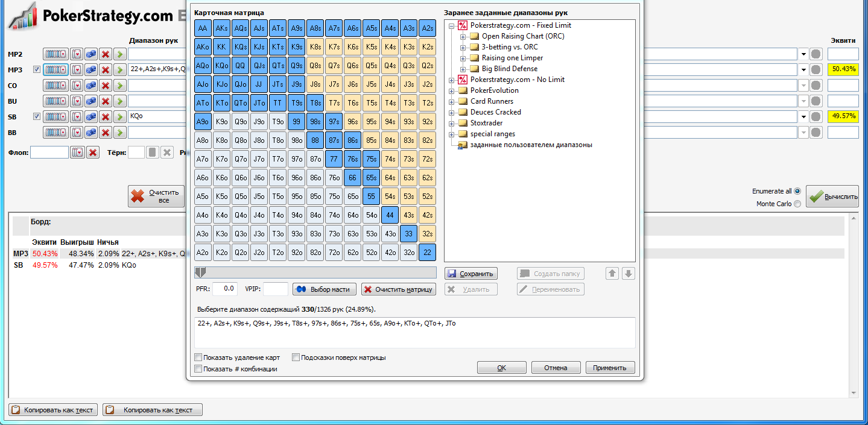The height and width of the screenshot is (425, 868).
Task: Select the Monte Carlo radio button
Action: click(797, 204)
